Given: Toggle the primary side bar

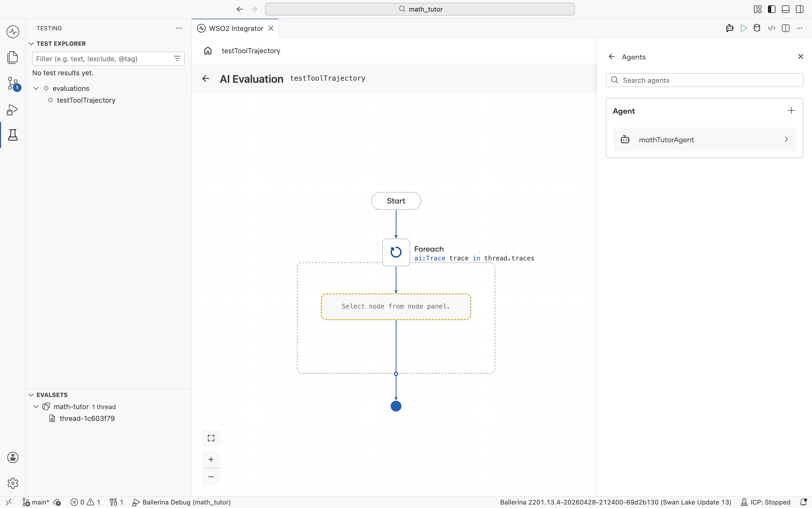Looking at the screenshot, I should click(x=772, y=9).
